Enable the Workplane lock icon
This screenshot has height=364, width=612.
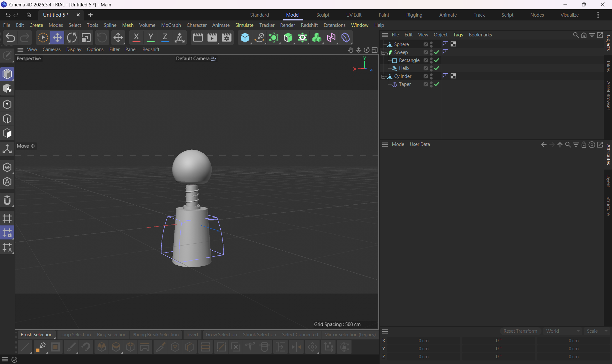point(7,233)
